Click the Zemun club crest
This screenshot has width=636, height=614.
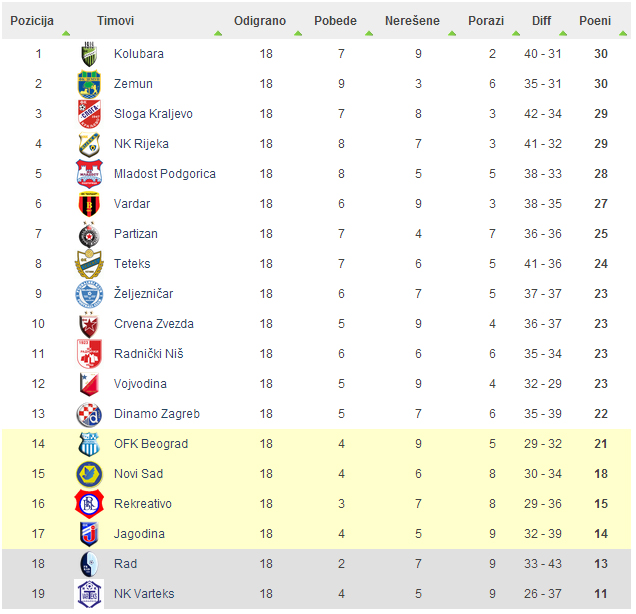click(89, 84)
